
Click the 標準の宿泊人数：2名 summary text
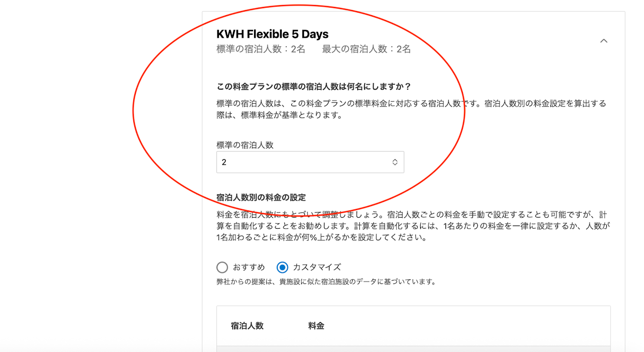pyautogui.click(x=261, y=49)
